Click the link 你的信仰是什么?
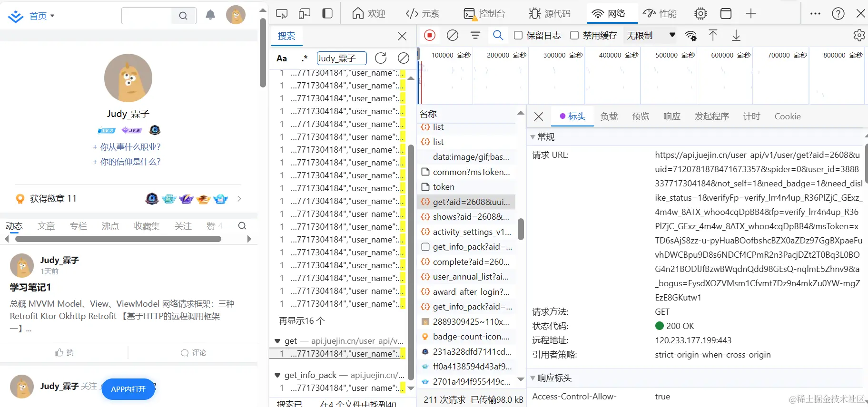Screen dimensions: 868x407 [127, 162]
